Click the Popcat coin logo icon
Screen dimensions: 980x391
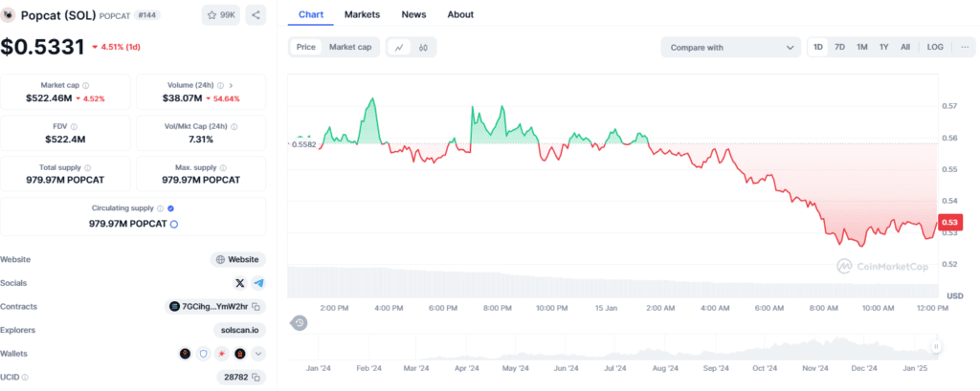pyautogui.click(x=10, y=14)
